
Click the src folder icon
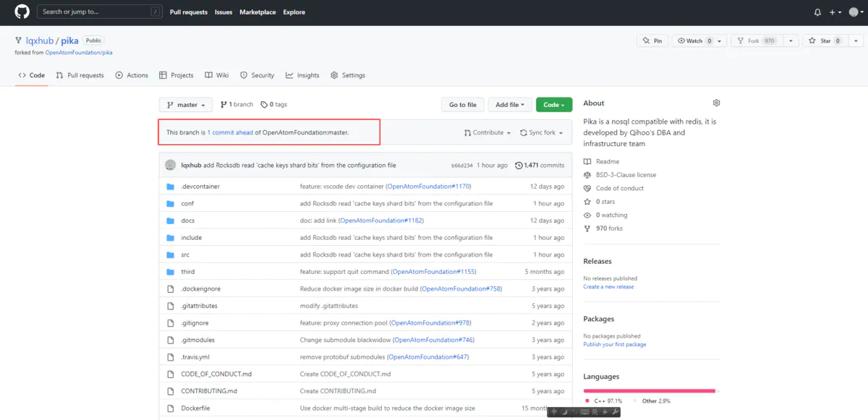pos(171,254)
